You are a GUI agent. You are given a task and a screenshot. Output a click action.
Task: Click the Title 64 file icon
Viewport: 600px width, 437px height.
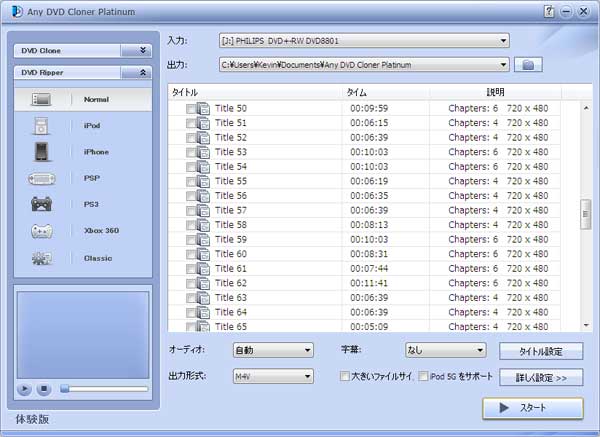(204, 312)
